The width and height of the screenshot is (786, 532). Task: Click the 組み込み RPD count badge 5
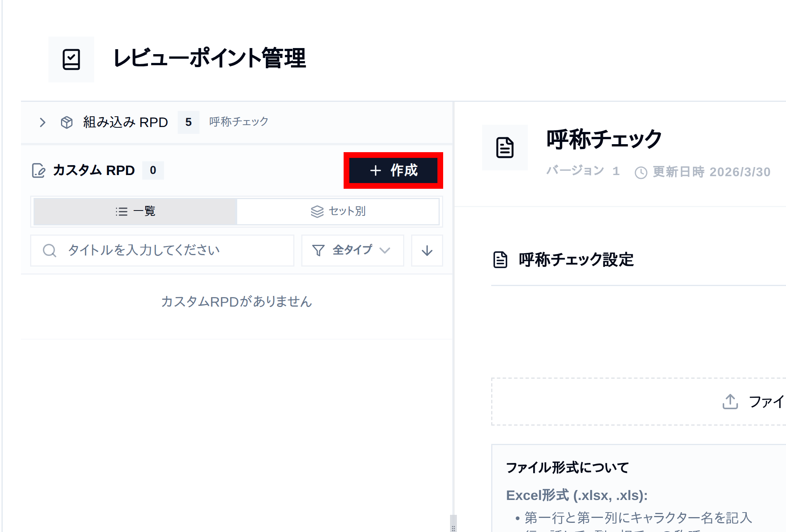pos(188,122)
